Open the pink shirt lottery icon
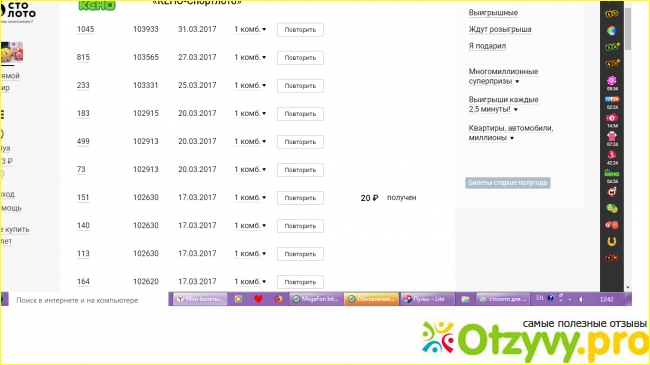 point(612,136)
